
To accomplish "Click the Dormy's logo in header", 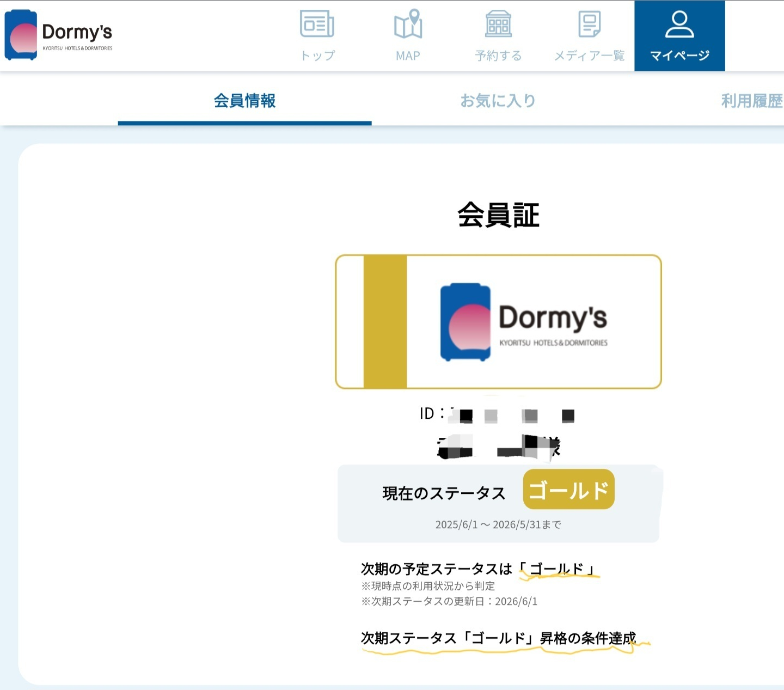I will (59, 35).
